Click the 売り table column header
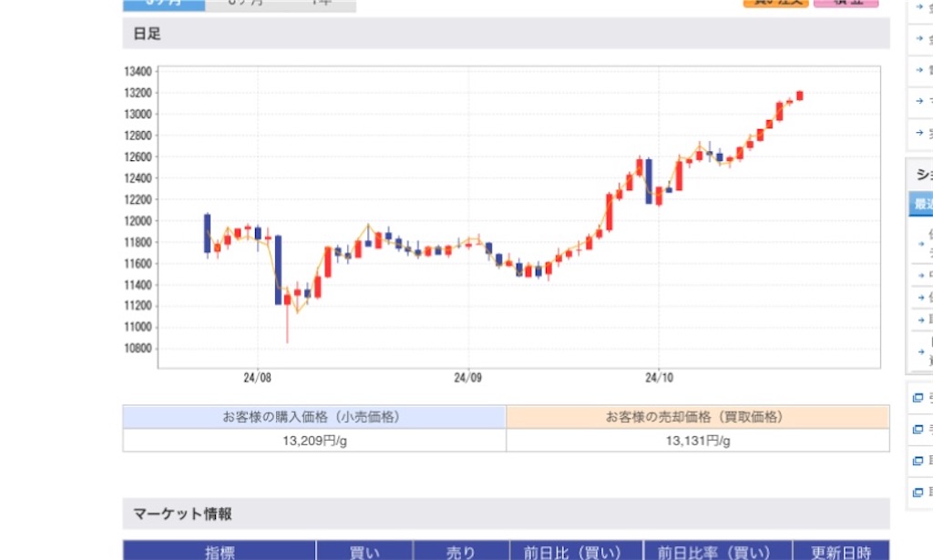 (x=461, y=551)
